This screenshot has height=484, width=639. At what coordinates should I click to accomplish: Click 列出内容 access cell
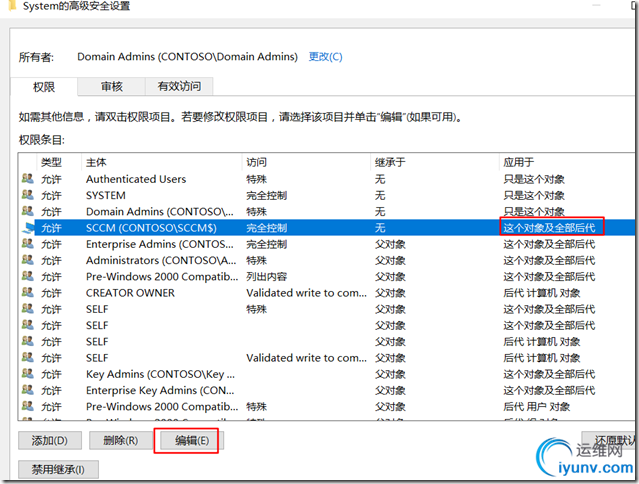pos(267,277)
